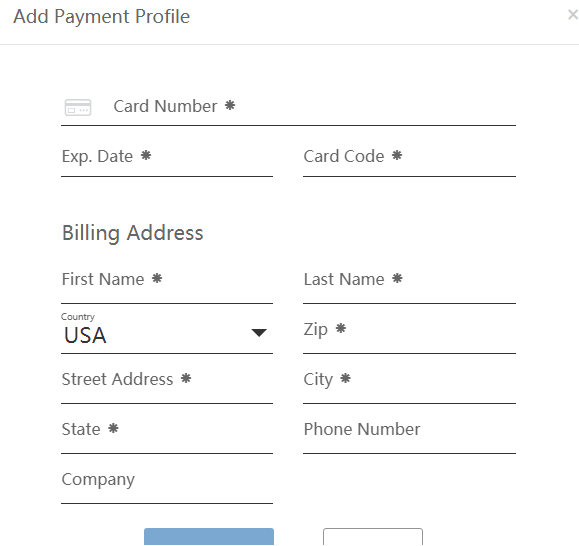The image size is (579, 546).
Task: Select the Last Name input
Action: (x=410, y=280)
